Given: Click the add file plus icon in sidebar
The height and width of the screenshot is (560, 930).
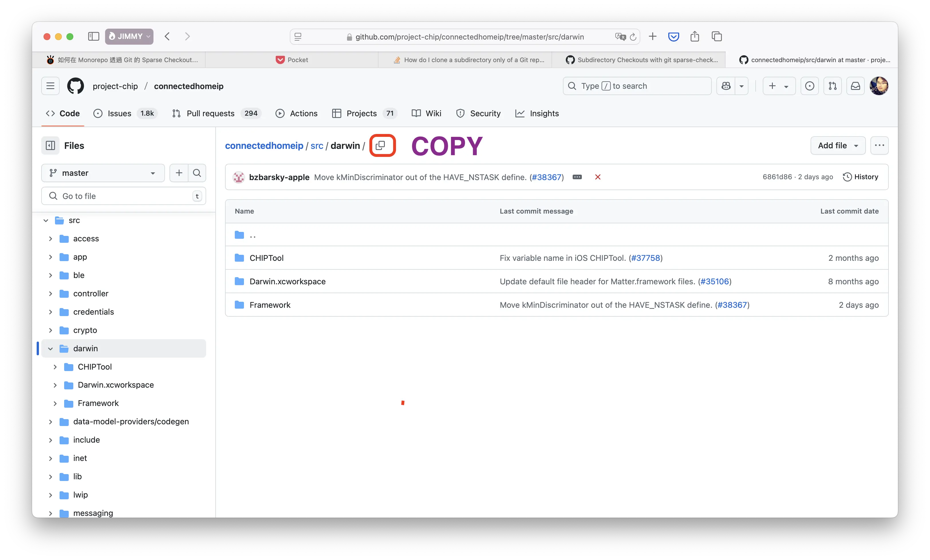Looking at the screenshot, I should click(x=179, y=173).
